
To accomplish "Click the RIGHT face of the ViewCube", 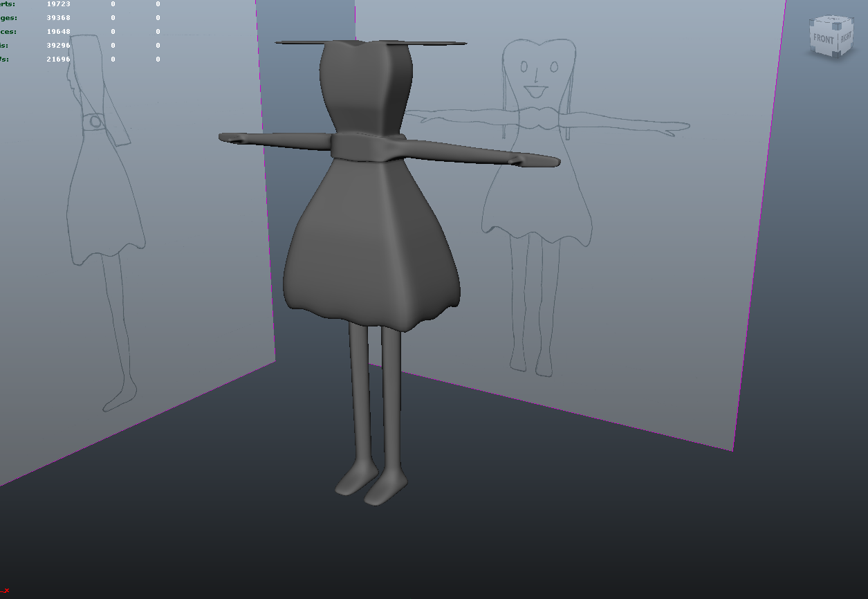I will pos(846,38).
